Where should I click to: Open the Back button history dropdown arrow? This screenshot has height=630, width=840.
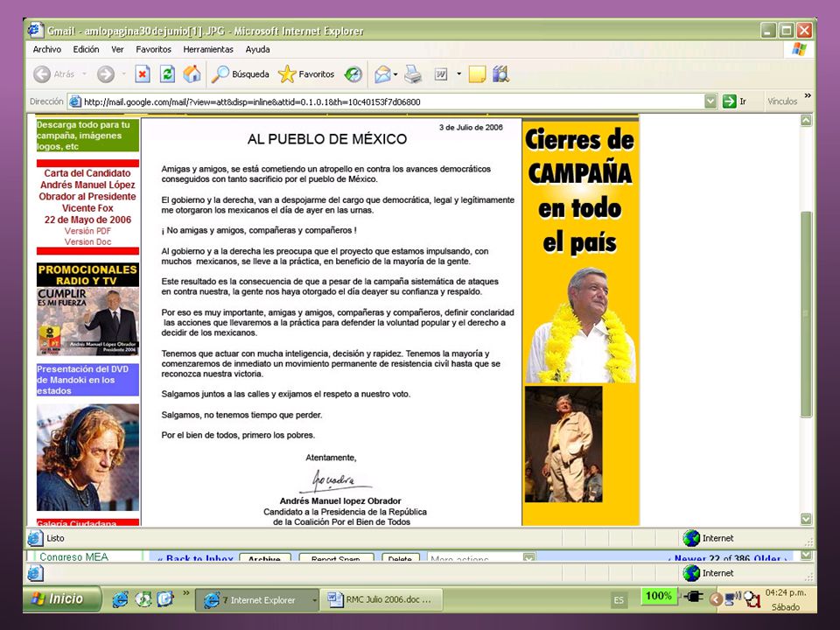click(85, 73)
